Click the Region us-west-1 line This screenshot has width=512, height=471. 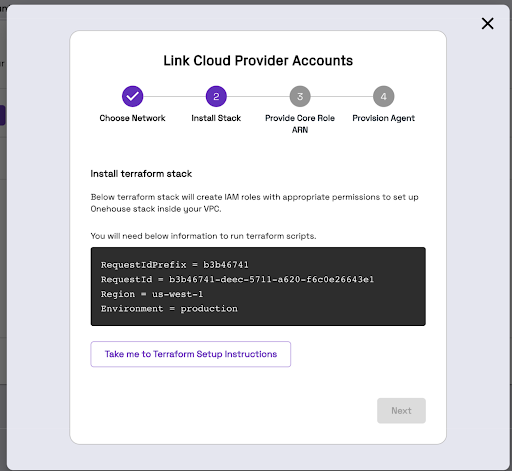152,294
